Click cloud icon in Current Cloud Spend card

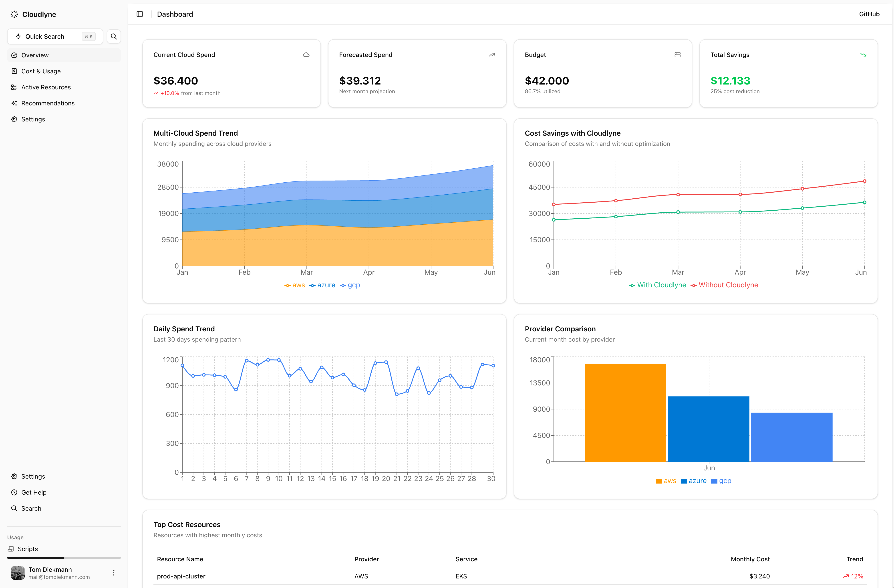click(x=306, y=55)
